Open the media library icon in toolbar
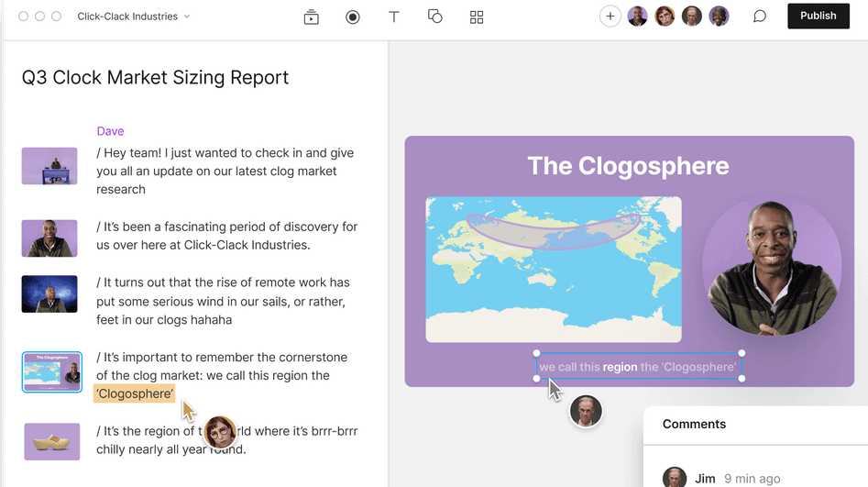 pos(312,17)
